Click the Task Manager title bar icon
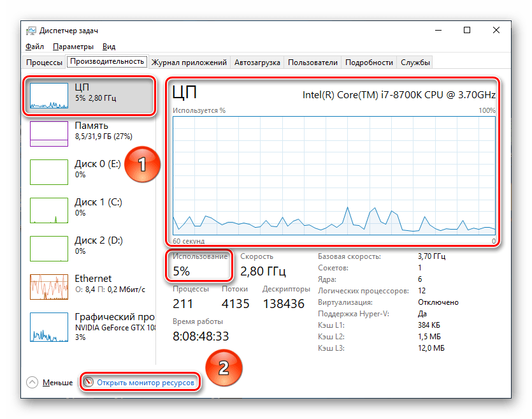 (x=31, y=31)
